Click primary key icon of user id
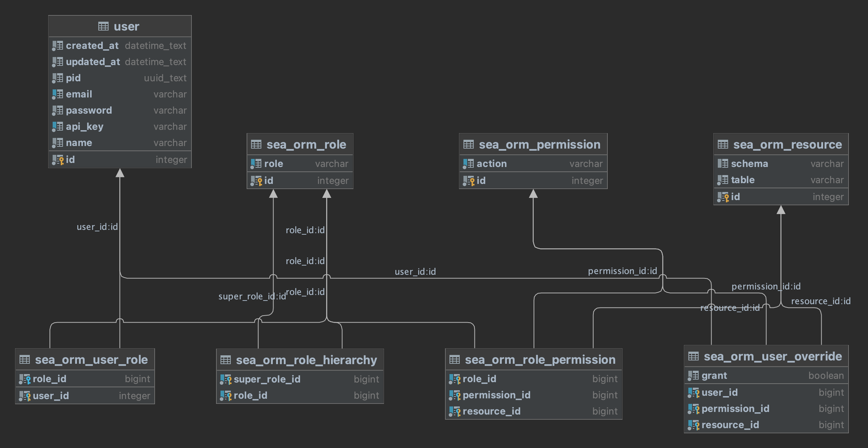This screenshot has height=448, width=868. tap(58, 160)
